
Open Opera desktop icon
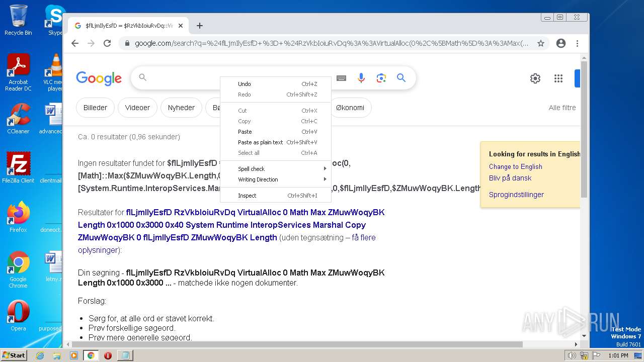(x=18, y=316)
